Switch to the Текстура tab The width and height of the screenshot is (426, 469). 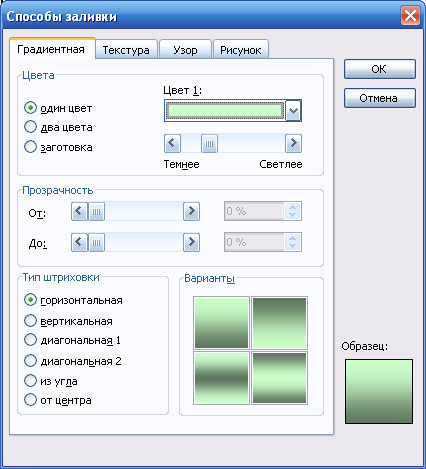click(x=126, y=49)
